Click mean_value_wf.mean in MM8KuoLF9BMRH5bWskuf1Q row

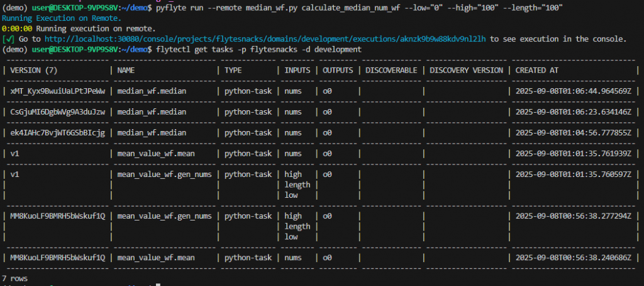click(x=156, y=258)
